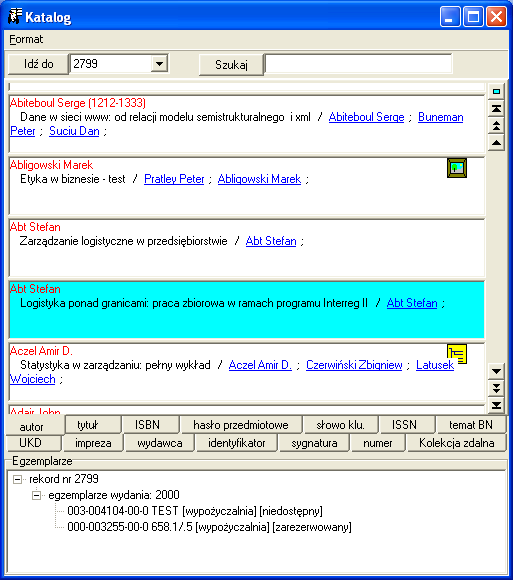
Task: Open the Kolekcja zdalna tab
Action: [x=456, y=443]
